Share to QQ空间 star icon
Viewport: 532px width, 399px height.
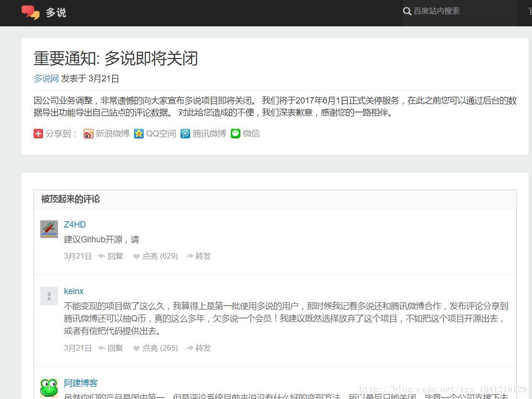point(139,134)
